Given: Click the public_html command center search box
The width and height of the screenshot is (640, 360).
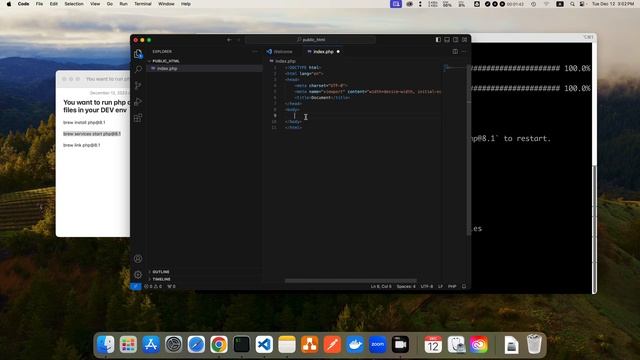Looking at the screenshot, I should pyautogui.click(x=310, y=40).
